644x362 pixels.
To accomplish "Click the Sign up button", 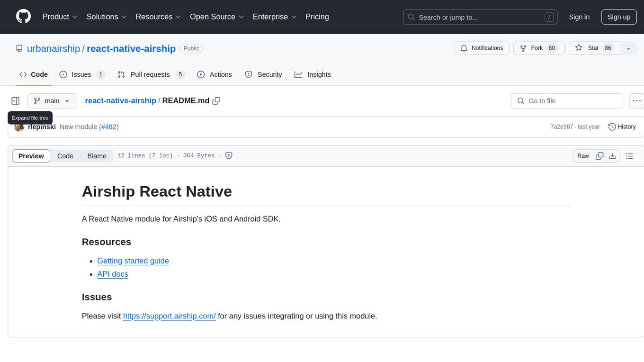I will (x=619, y=17).
